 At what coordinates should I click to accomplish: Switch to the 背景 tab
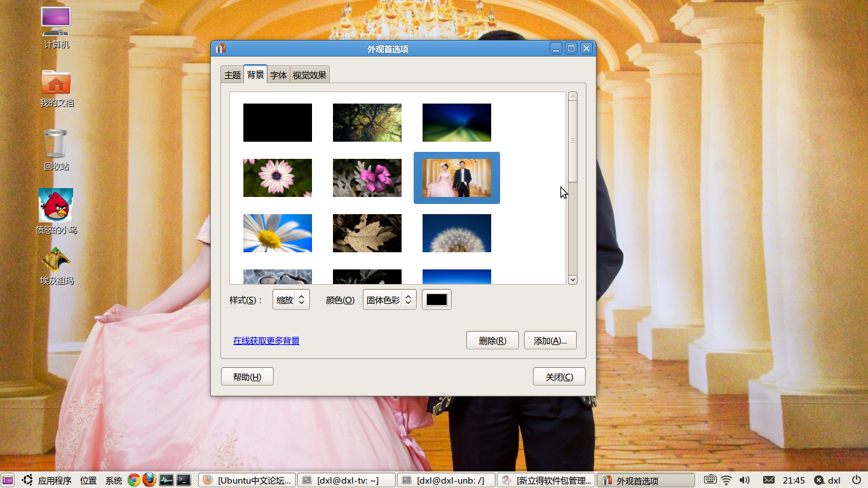(x=255, y=74)
